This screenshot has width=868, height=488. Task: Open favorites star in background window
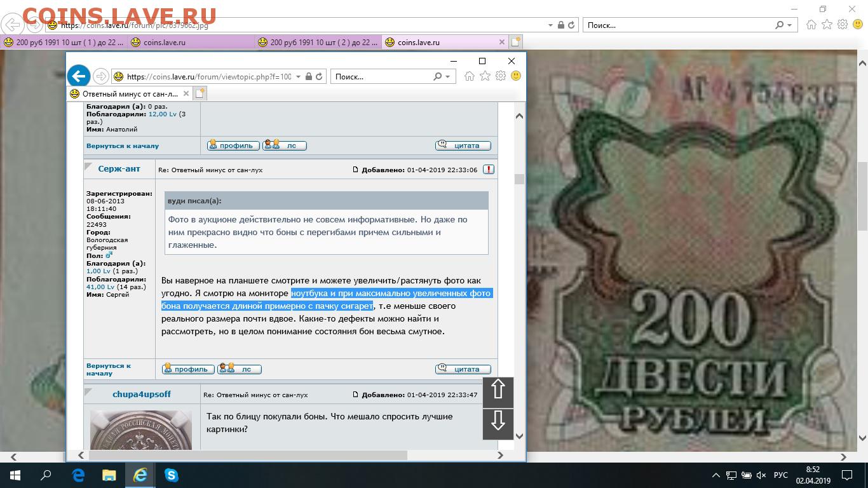click(x=827, y=25)
